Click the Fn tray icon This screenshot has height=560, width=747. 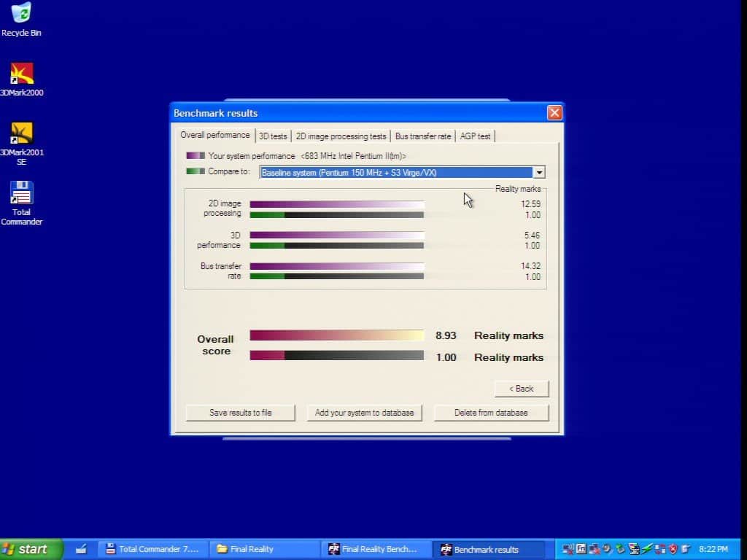click(581, 548)
